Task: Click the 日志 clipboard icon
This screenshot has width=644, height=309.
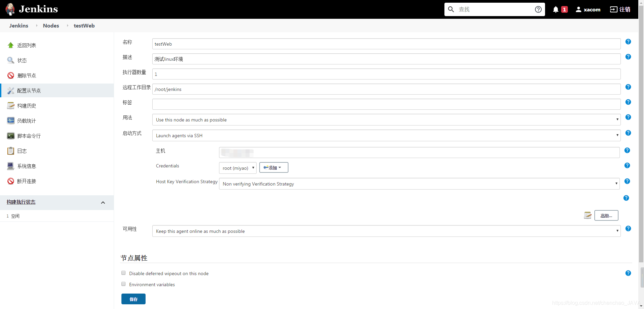Action: click(x=11, y=151)
